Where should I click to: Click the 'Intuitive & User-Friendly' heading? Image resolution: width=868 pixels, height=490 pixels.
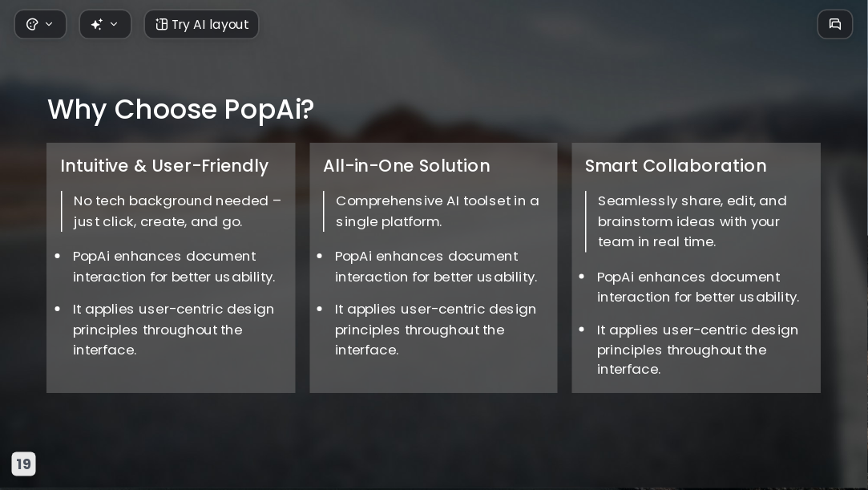164,165
